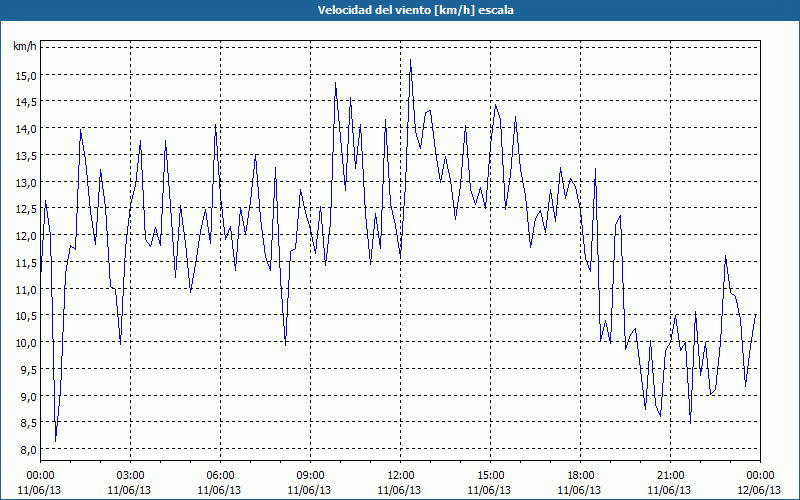Click the 13,5 y-axis label

pos(27,156)
